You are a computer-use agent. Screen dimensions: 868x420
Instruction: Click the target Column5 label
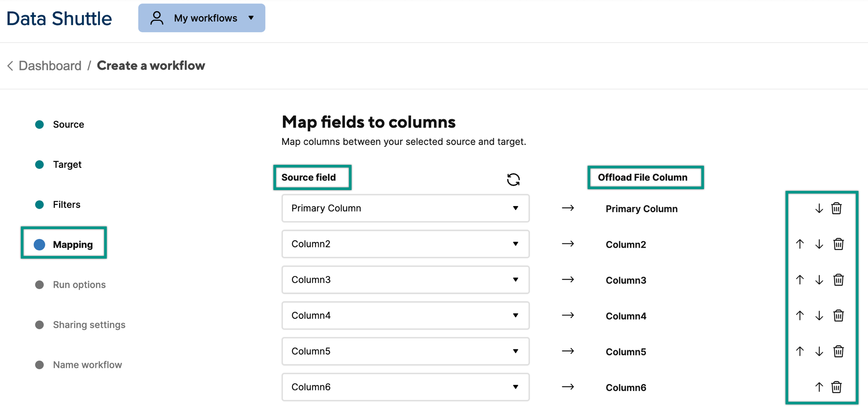coord(626,351)
